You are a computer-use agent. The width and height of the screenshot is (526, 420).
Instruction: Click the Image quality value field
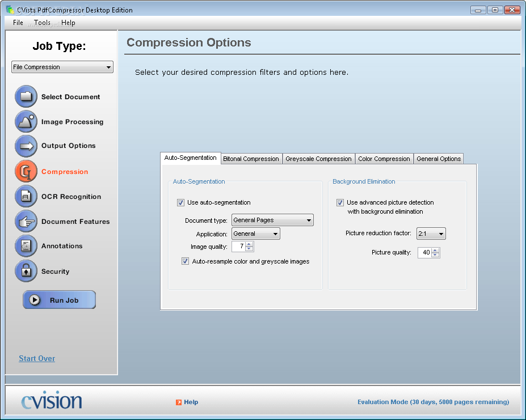[238, 247]
